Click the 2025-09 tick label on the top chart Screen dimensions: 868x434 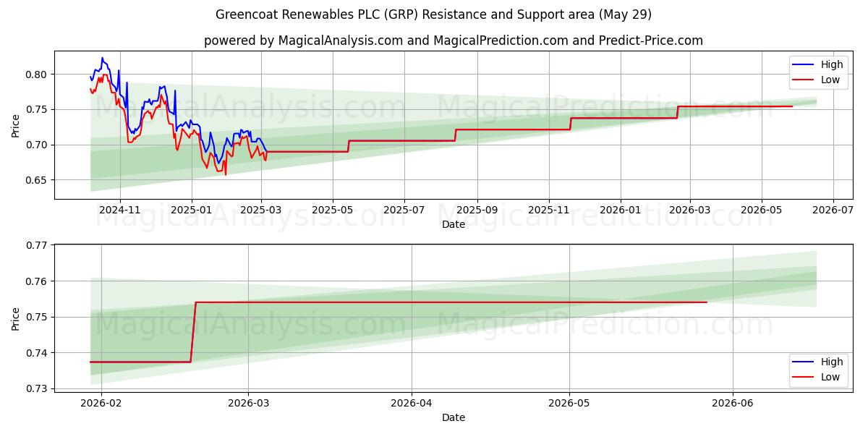tap(477, 210)
